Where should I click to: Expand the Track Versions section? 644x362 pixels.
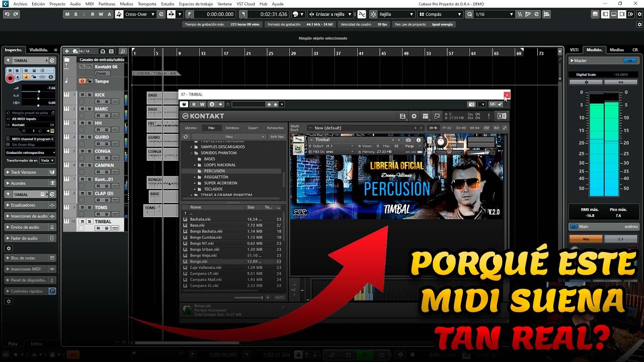[31, 172]
